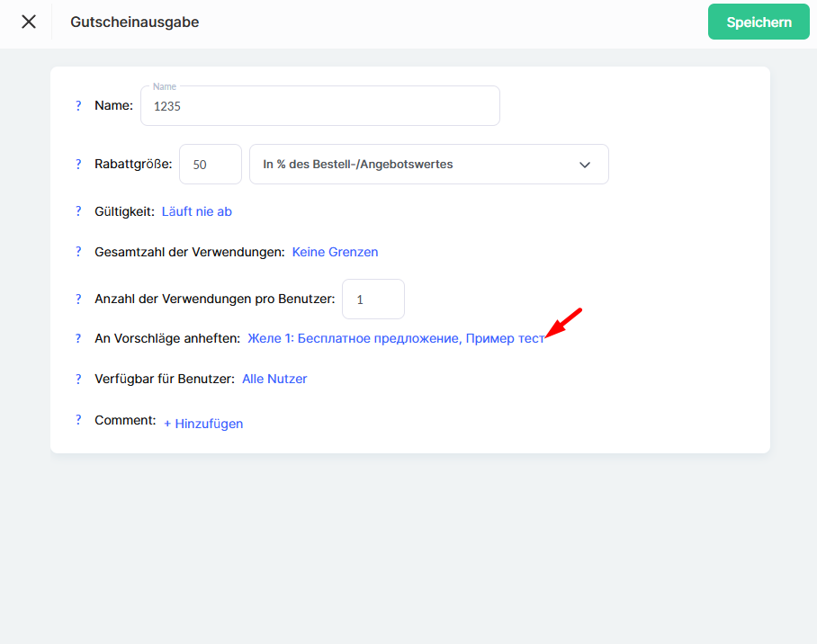
Task: Click the uses-per-user field showing 1
Action: 373,300
